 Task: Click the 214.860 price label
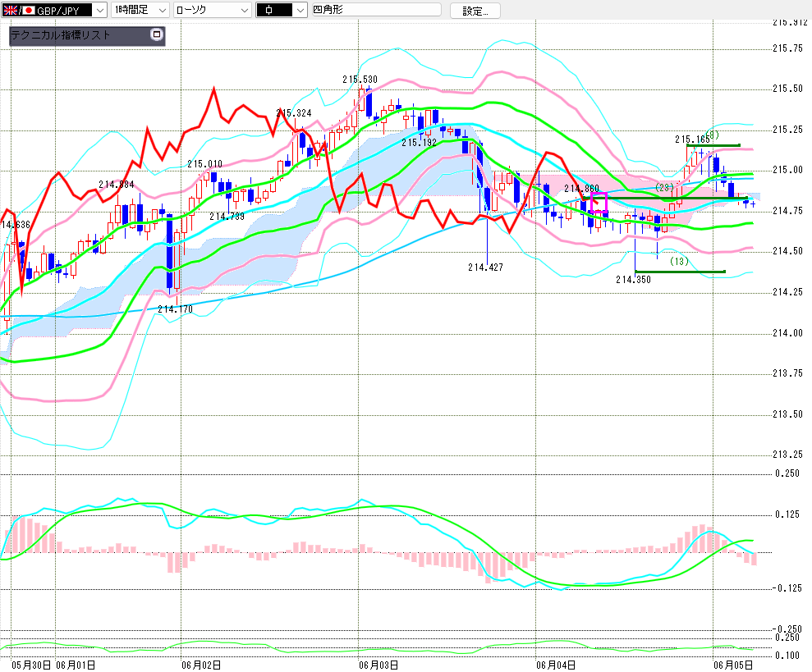click(581, 189)
